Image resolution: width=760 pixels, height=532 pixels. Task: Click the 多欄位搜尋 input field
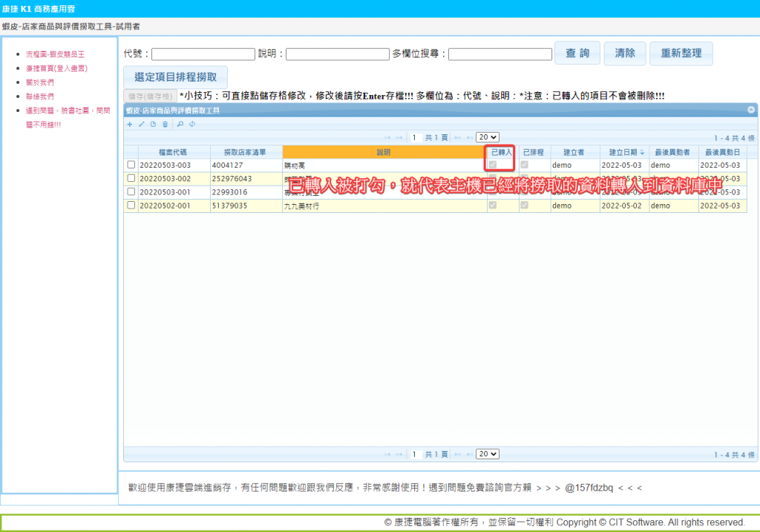(500, 54)
